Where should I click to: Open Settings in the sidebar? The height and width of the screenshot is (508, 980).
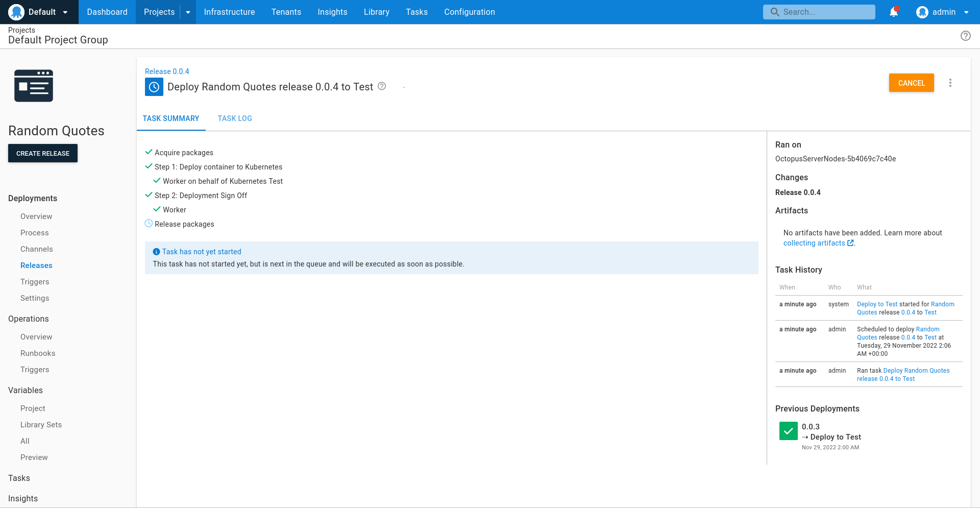35,298
